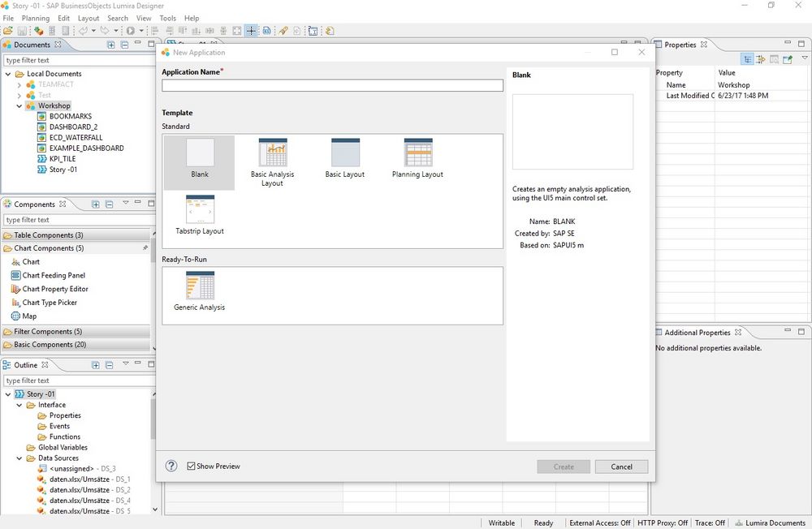
Task: Open the Search menu
Action: click(x=118, y=18)
